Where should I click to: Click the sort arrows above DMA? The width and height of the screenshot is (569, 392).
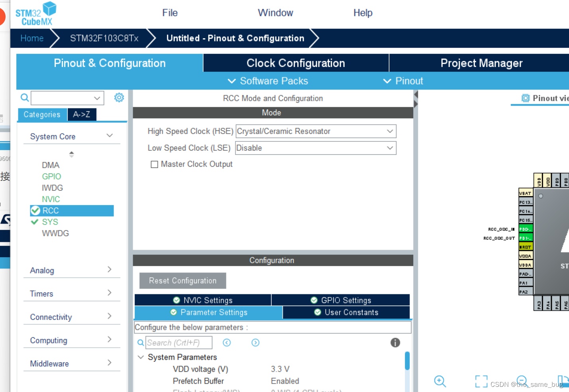[x=71, y=154]
